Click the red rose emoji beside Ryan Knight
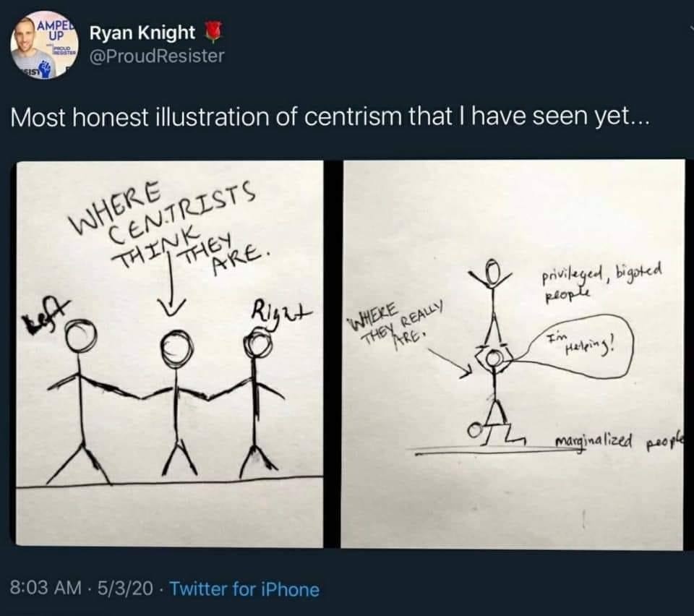Screen dimensions: 694x616 point(213,33)
